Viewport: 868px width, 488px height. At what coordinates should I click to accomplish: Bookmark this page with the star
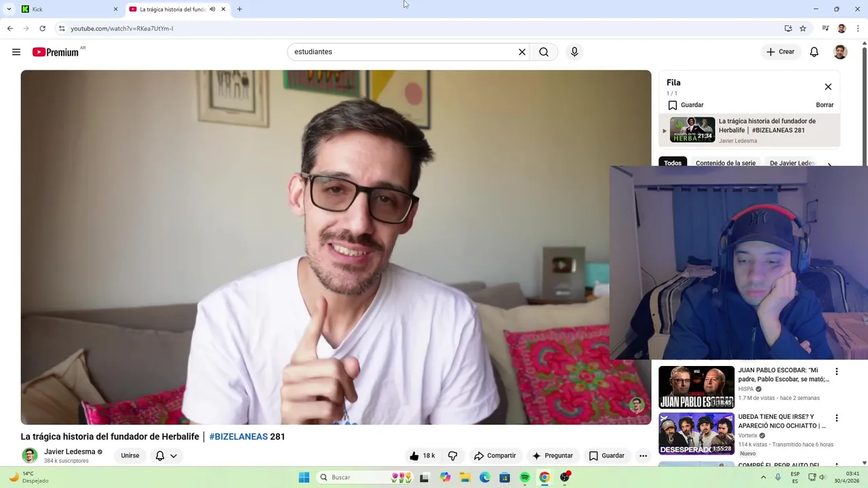(803, 28)
